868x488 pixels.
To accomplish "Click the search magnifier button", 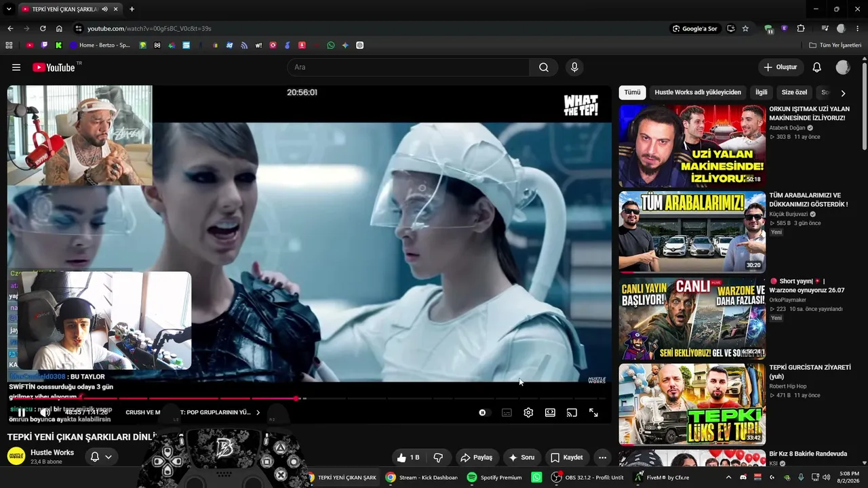I will [x=544, y=67].
